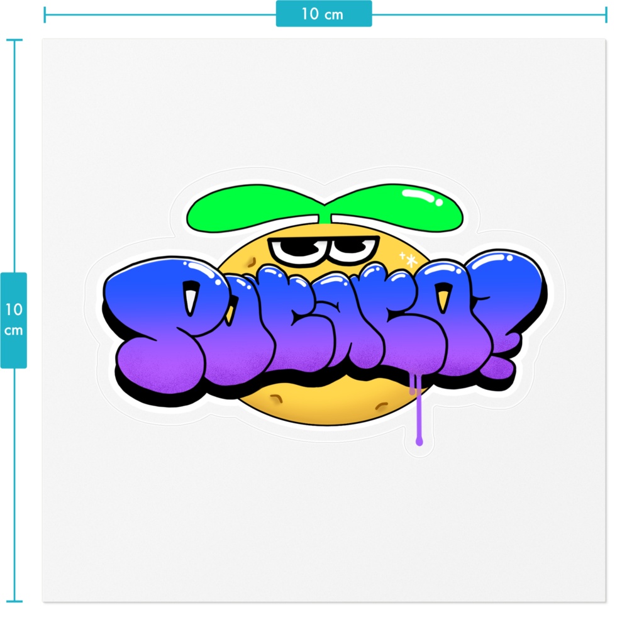This screenshot has height=644, width=644.
Task: Click the vertical 10 cm height label
Action: pos(14,320)
